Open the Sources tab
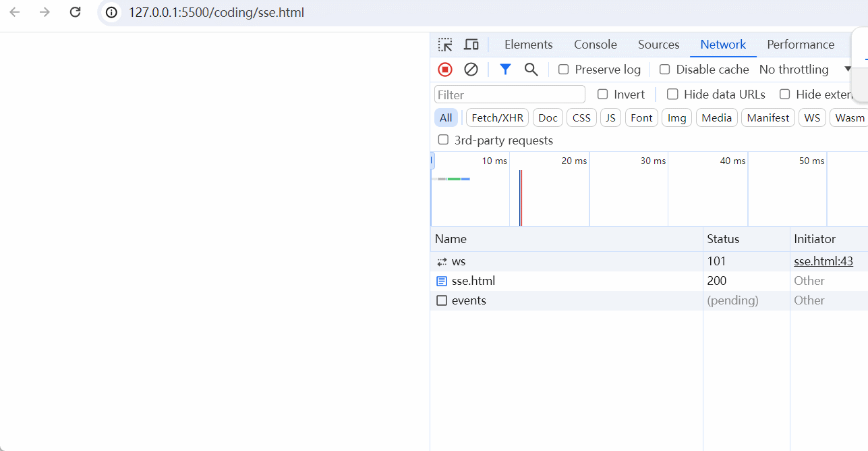This screenshot has width=868, height=451. (x=659, y=45)
